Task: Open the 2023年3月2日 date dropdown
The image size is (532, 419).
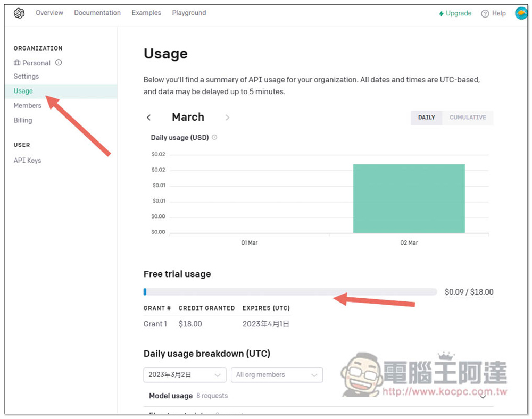Action: 185,375
